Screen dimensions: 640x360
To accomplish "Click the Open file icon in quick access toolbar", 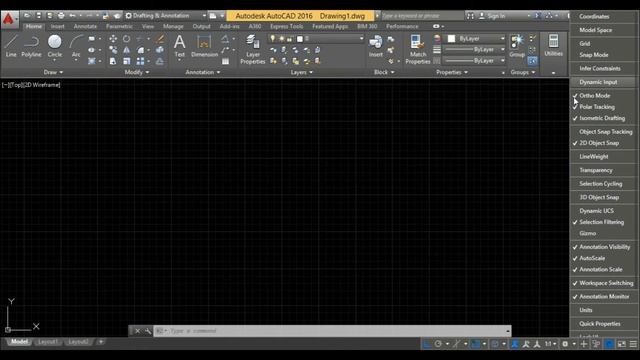I will 27,16.
